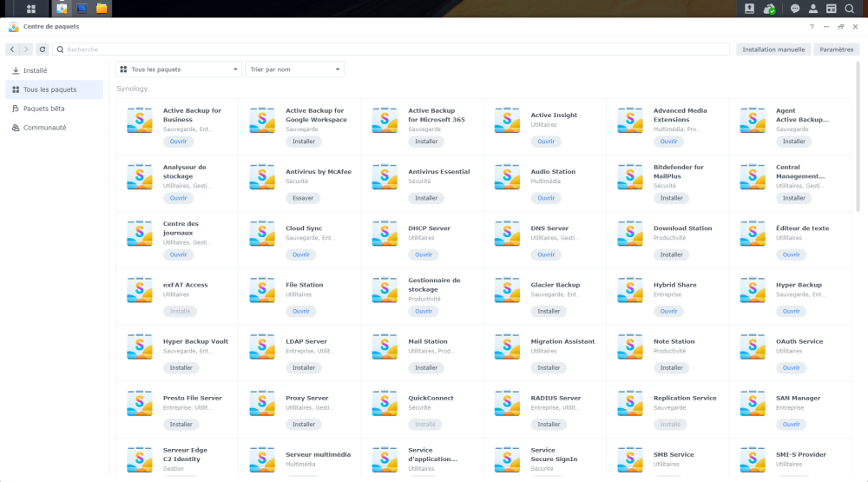The width and height of the screenshot is (868, 482).
Task: Select 'Installé' in the left sidebar
Action: 35,70
